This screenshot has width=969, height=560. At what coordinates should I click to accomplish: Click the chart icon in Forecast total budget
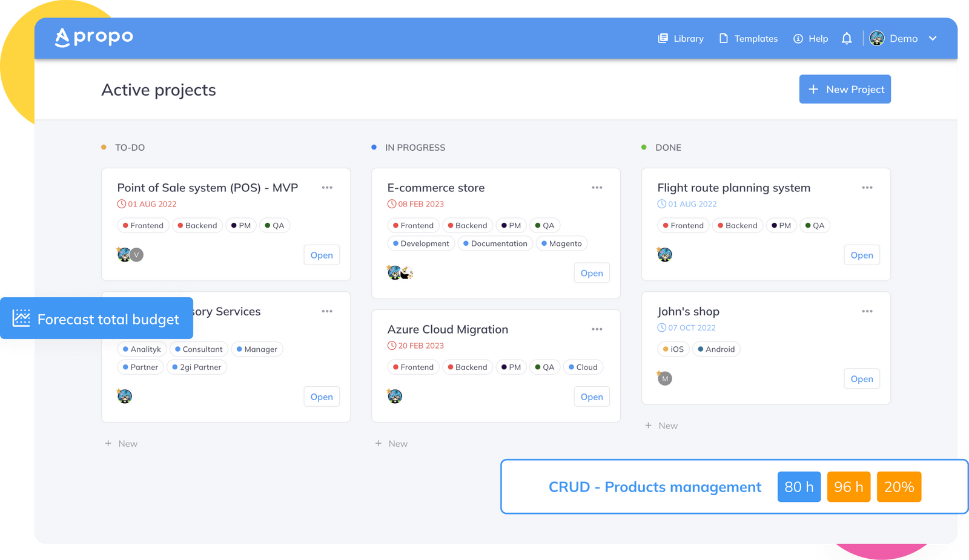[x=20, y=318]
